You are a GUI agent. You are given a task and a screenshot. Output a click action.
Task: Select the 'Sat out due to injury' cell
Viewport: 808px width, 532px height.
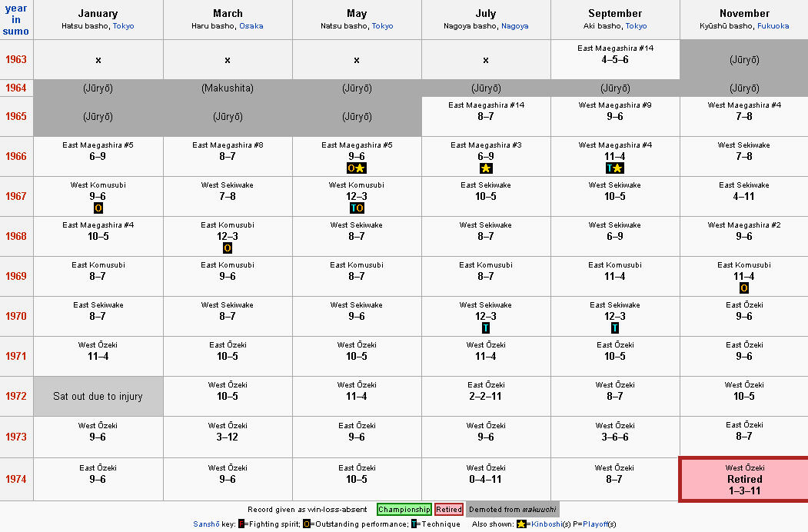(98, 396)
